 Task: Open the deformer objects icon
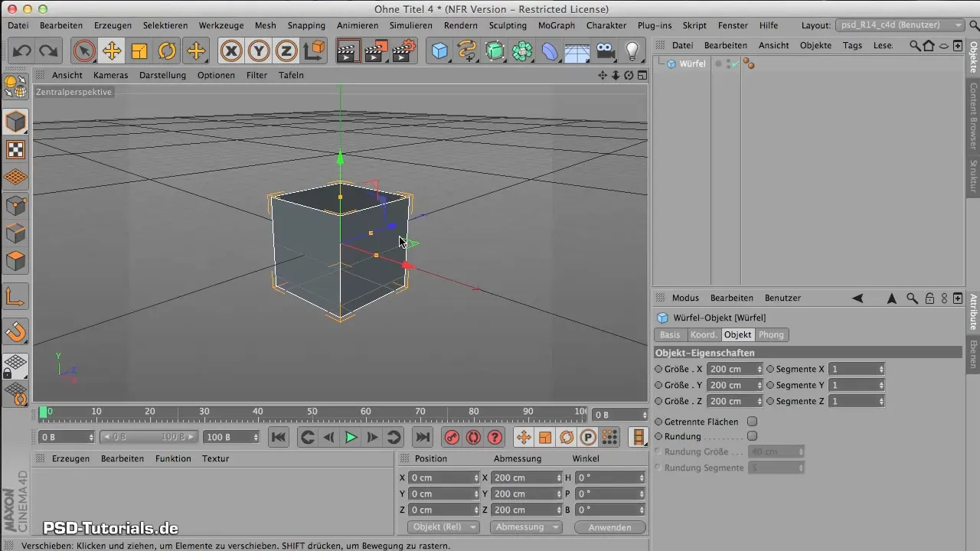pyautogui.click(x=550, y=51)
